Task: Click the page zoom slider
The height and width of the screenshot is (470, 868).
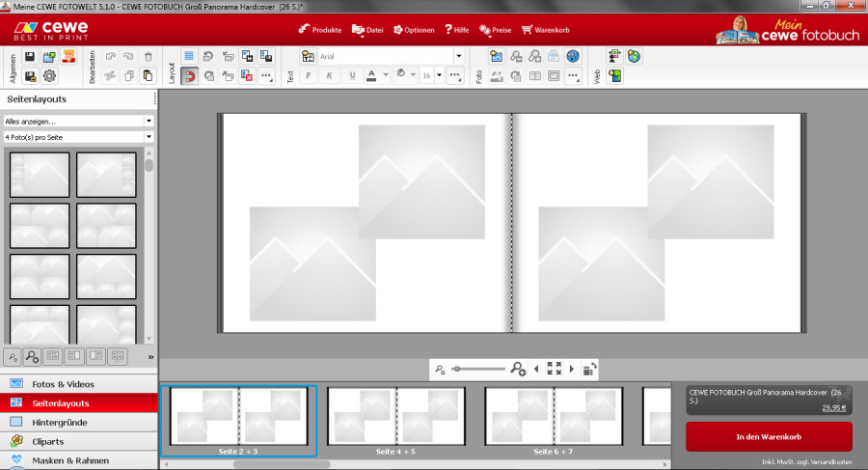Action: click(x=478, y=369)
